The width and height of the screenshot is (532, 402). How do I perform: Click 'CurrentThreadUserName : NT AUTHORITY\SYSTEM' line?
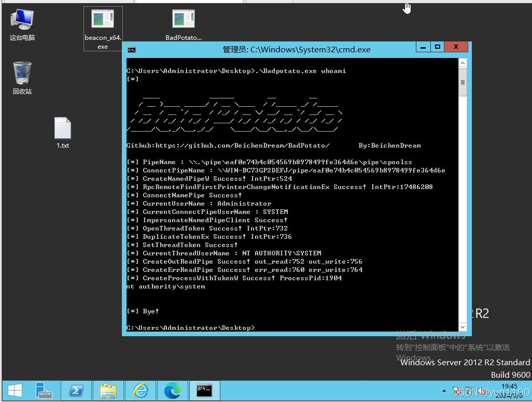coord(224,253)
